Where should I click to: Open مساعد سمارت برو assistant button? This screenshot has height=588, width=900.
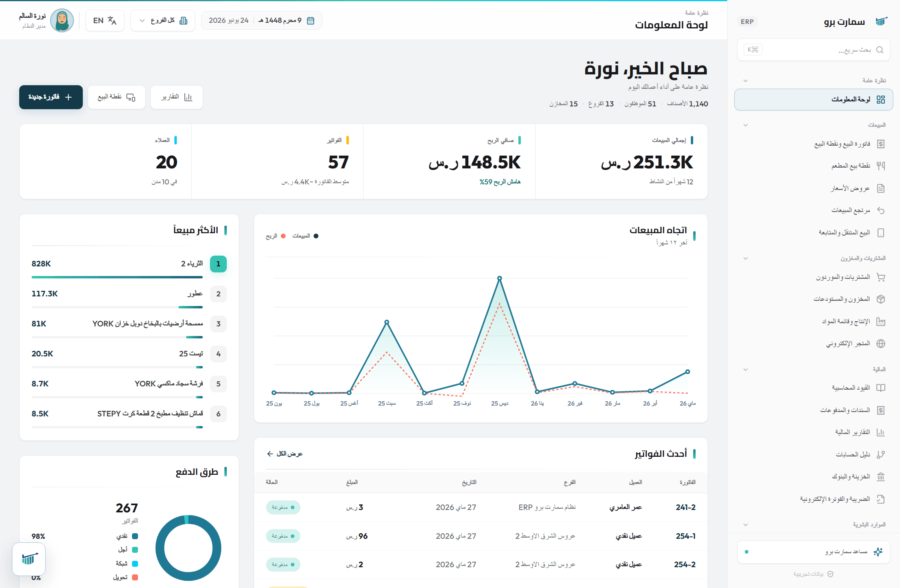pyautogui.click(x=814, y=552)
